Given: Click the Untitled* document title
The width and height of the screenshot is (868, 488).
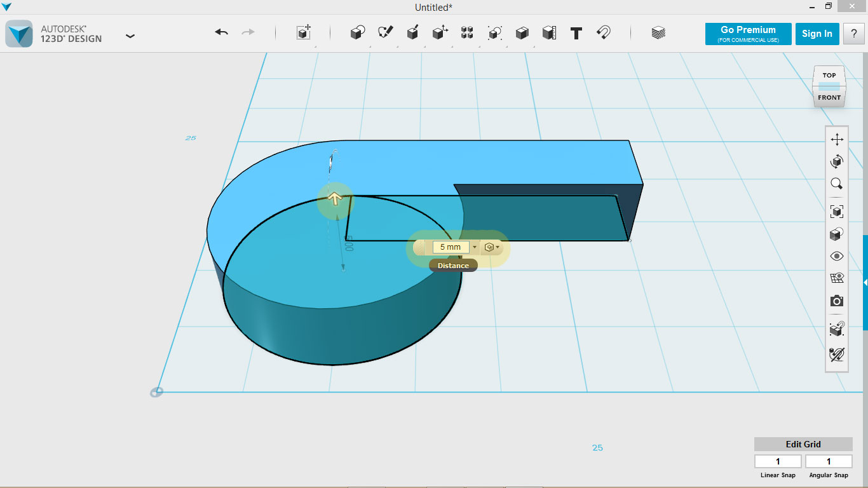Looking at the screenshot, I should pos(433,8).
